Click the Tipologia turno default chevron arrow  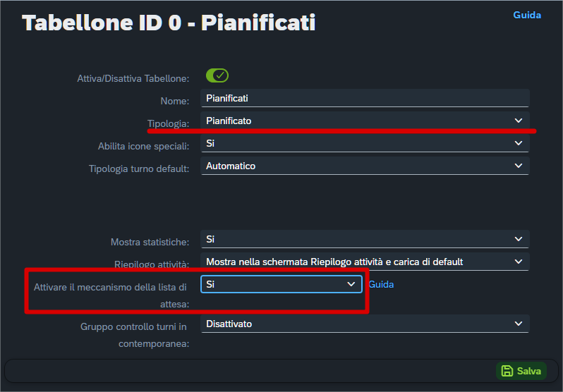point(519,166)
